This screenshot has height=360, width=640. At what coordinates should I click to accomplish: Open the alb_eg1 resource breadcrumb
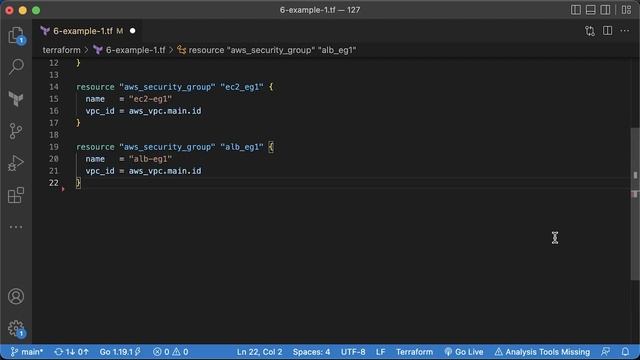click(x=272, y=50)
